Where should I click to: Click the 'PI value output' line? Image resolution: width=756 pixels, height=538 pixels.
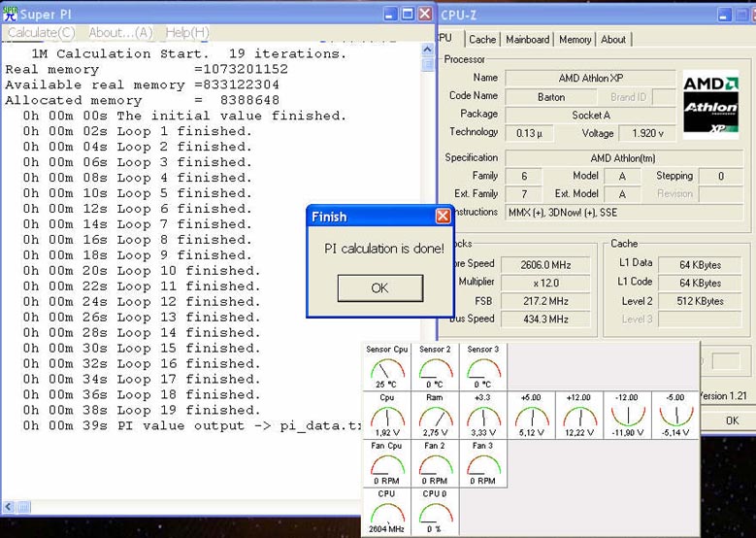(x=192, y=425)
